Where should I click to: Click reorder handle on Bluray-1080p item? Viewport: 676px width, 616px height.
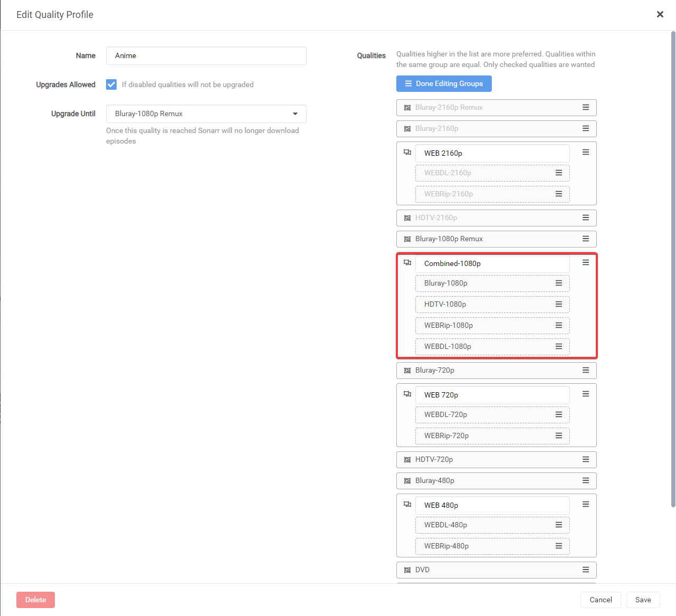[x=559, y=283]
